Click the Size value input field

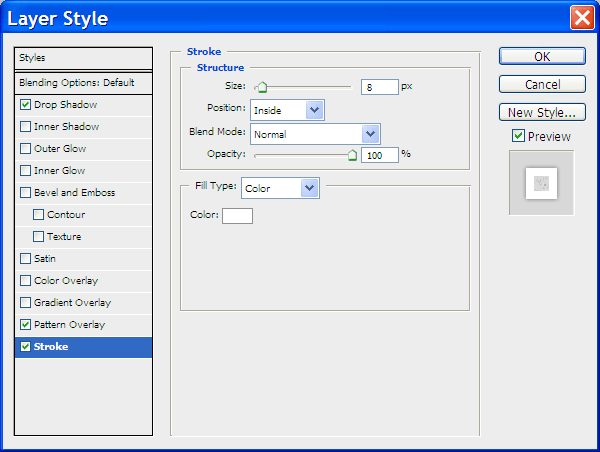point(380,87)
